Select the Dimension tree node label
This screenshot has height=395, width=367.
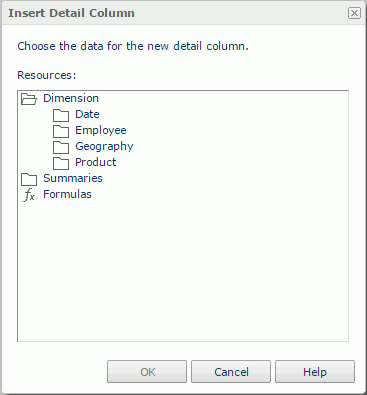point(71,98)
